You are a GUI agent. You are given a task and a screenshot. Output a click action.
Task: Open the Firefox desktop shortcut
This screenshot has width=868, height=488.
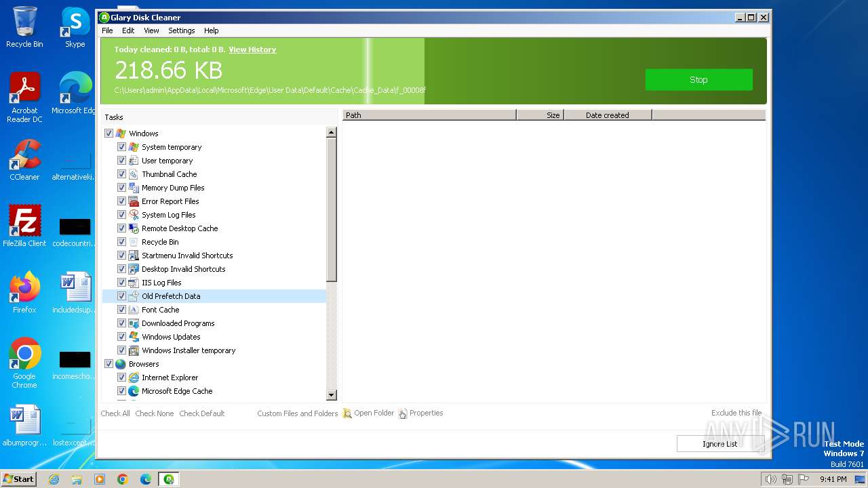24,293
